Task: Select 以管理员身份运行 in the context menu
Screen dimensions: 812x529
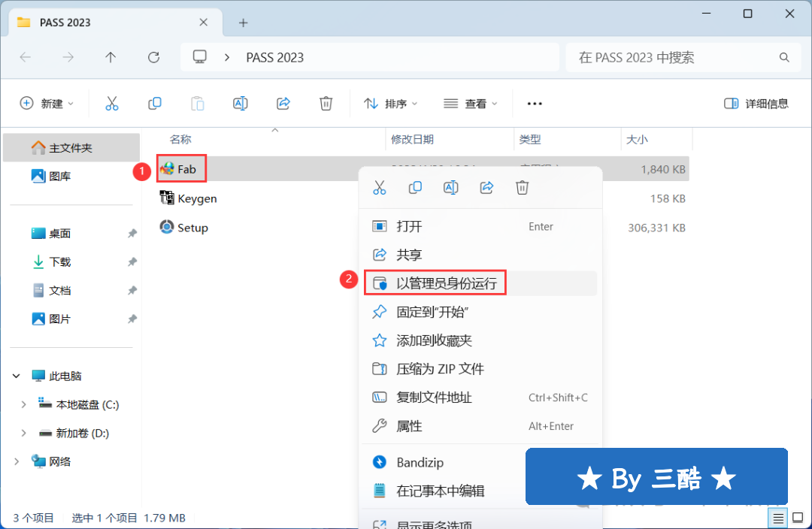Action: [x=480, y=283]
